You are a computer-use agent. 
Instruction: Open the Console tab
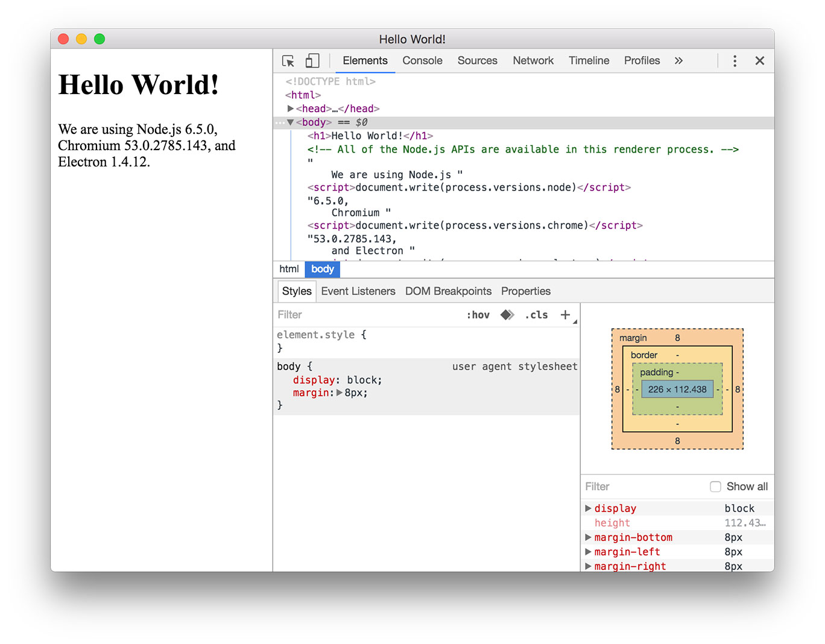click(x=422, y=61)
